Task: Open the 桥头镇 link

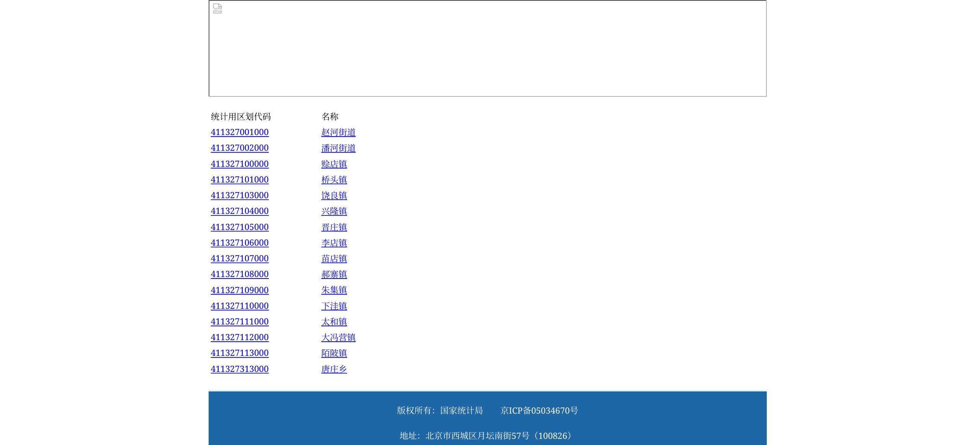Action: tap(334, 180)
